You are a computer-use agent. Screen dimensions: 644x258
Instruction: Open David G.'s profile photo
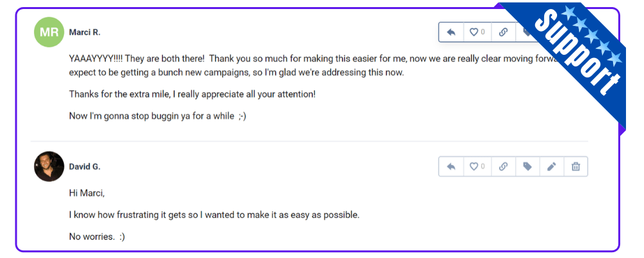(49, 166)
